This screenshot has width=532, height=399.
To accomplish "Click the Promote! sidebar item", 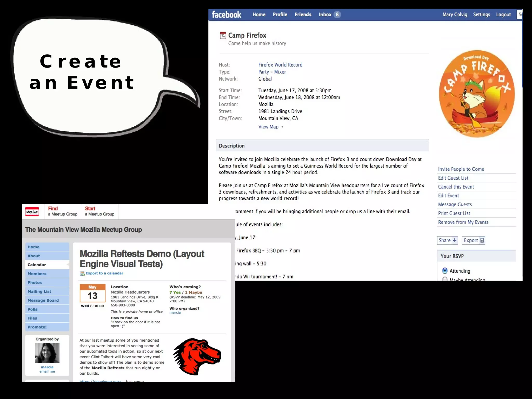I will (47, 327).
